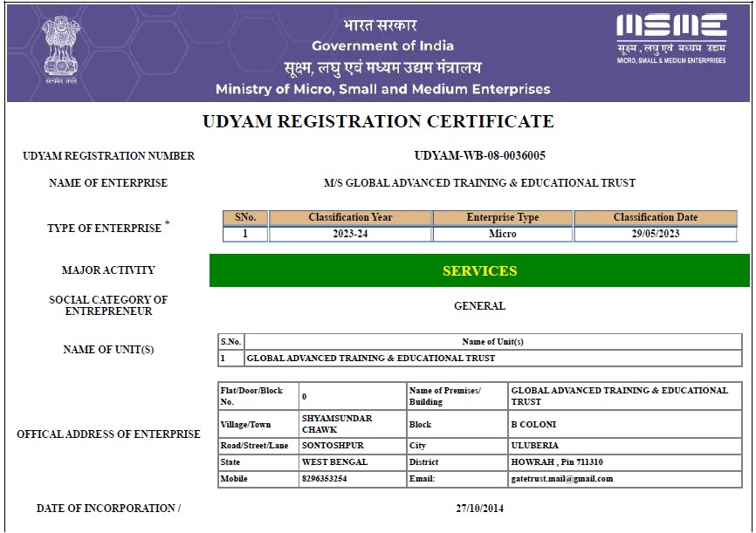Click the Enterprise Type column header
Image resolution: width=756 pixels, height=533 pixels.
[x=502, y=217]
